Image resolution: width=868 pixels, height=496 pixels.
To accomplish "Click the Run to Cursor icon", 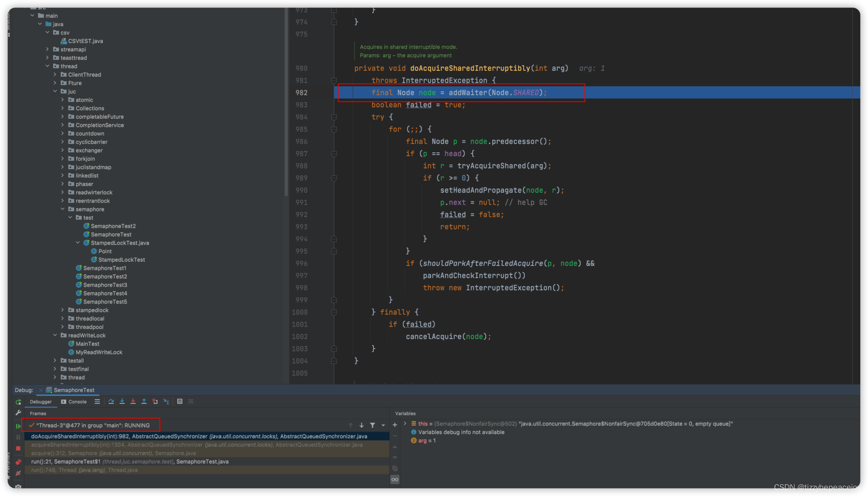I will click(x=166, y=401).
